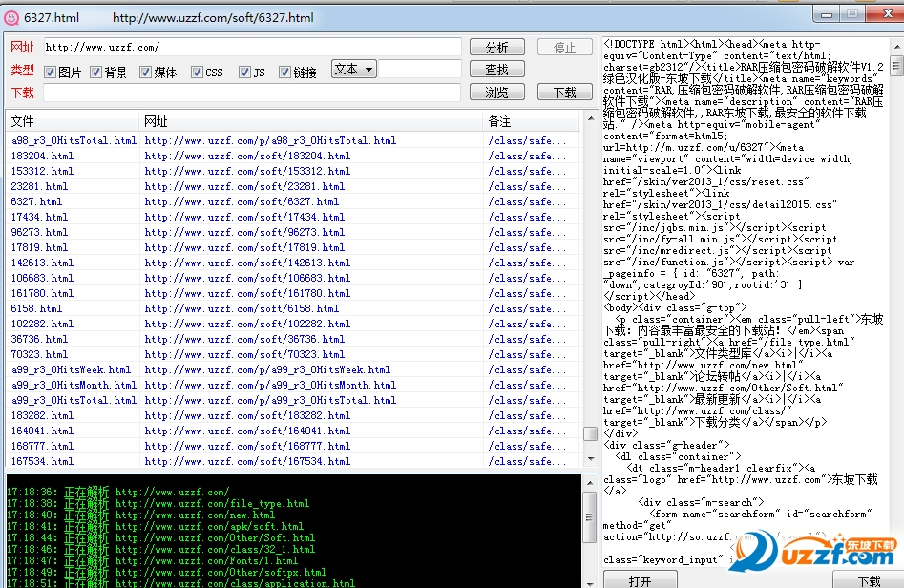Click the file list scrollbar down arrow
904x588 pixels.
click(x=590, y=459)
